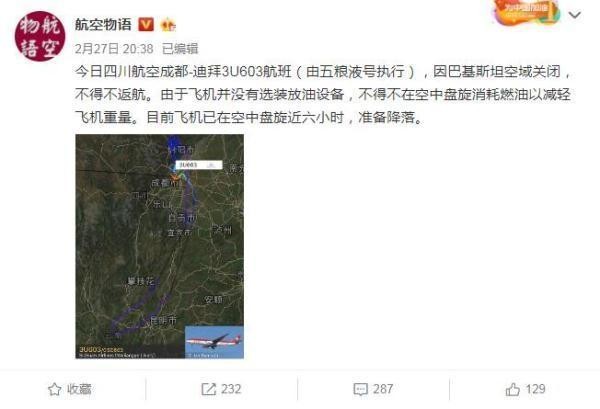Click the post text about 3U603航班
The width and height of the screenshot is (600, 409).
click(323, 95)
